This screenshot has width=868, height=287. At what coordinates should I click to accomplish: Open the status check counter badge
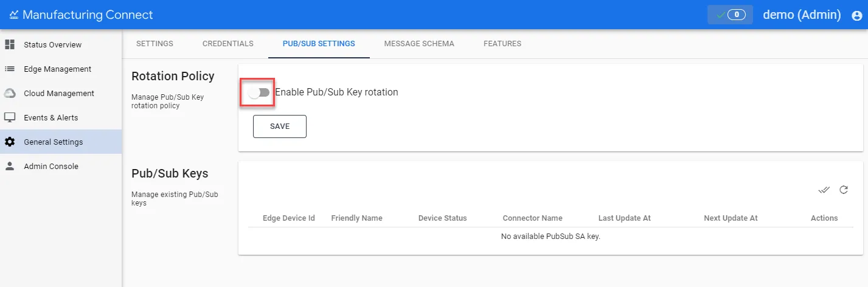click(730, 15)
